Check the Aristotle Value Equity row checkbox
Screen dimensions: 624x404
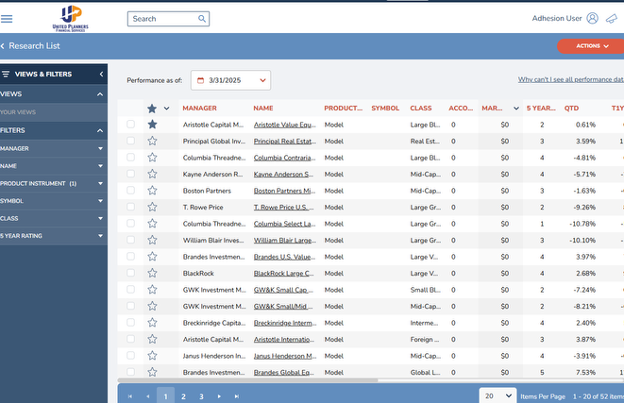tap(131, 124)
